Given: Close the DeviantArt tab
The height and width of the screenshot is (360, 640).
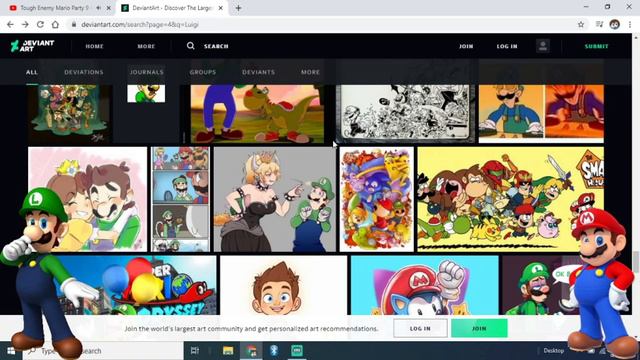Looking at the screenshot, I should click(221, 8).
